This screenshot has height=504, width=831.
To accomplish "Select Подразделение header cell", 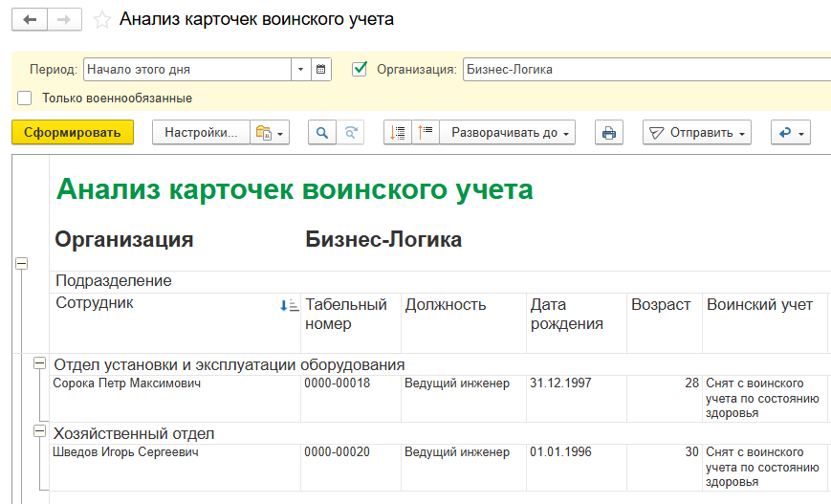I will 440,281.
